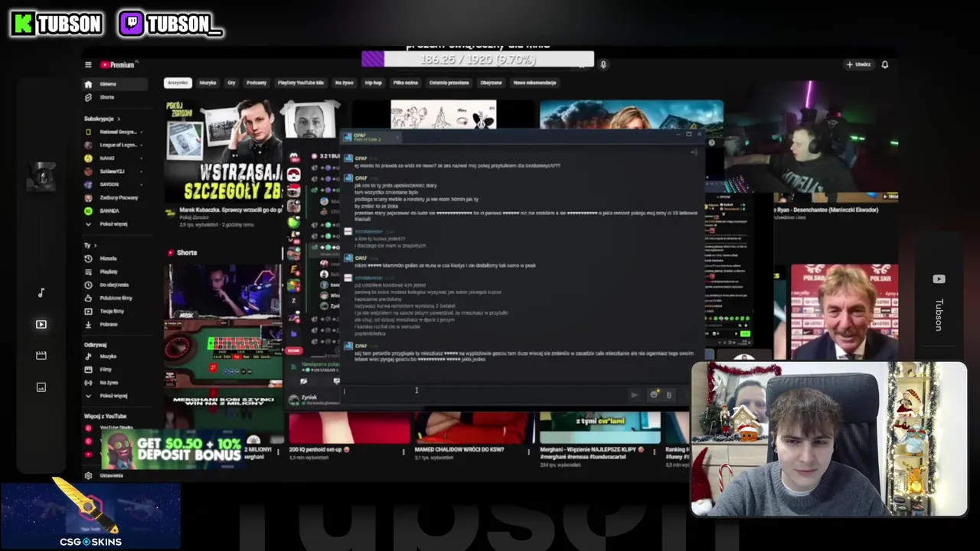Click the voice search microphone icon
The image size is (980, 551).
pyautogui.click(x=603, y=64)
